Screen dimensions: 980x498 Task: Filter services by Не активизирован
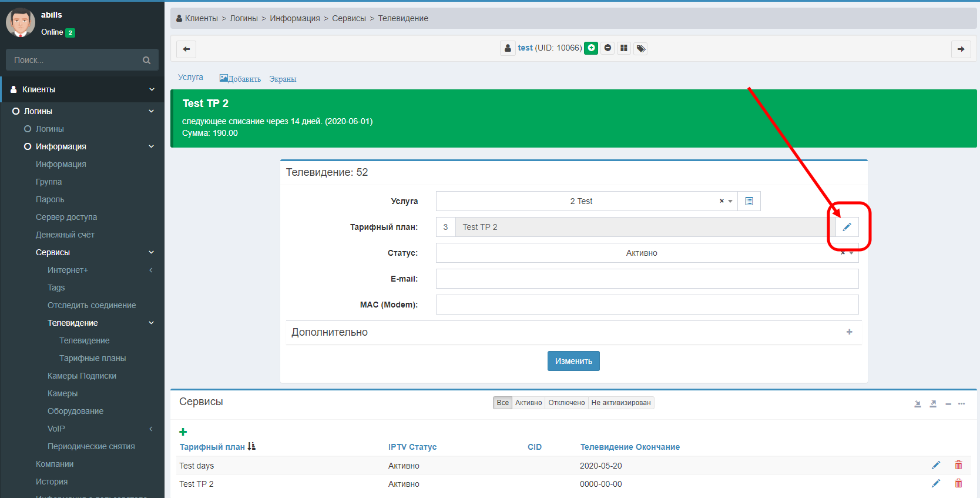tap(620, 403)
